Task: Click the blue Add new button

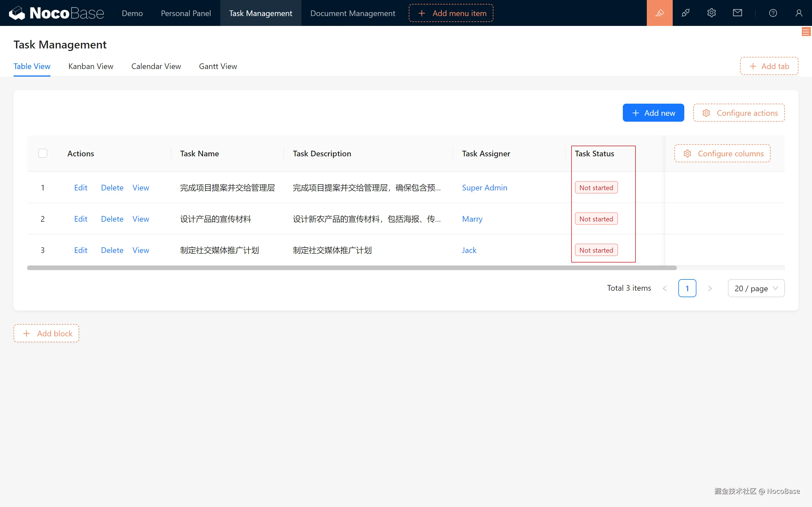Action: tap(653, 113)
